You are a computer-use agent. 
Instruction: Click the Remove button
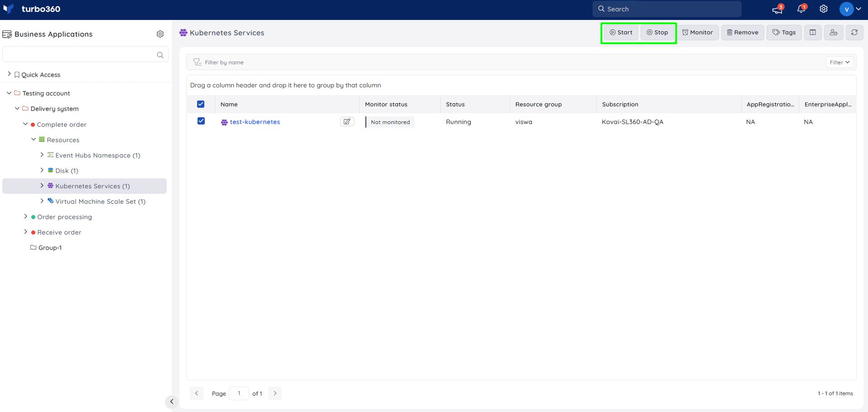(743, 33)
